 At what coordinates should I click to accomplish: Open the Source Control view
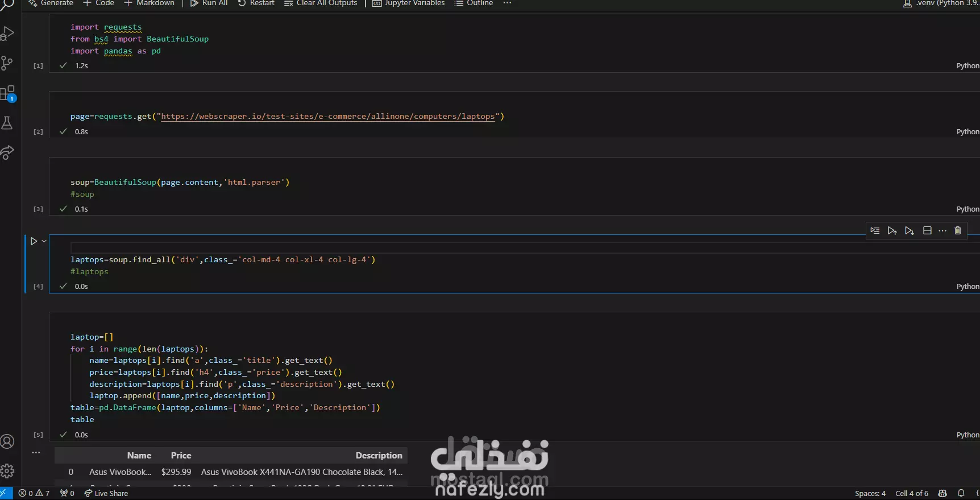(7, 63)
